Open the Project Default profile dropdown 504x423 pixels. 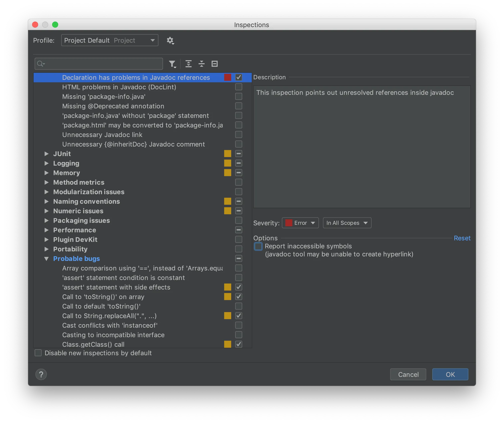point(110,40)
